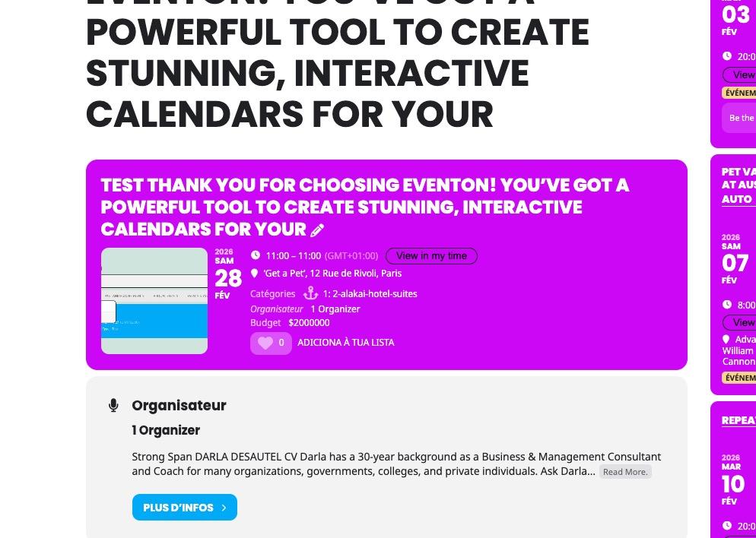756x538 pixels.
Task: Click the location pin in the 07 FÉV sidebar event
Action: coord(726,340)
